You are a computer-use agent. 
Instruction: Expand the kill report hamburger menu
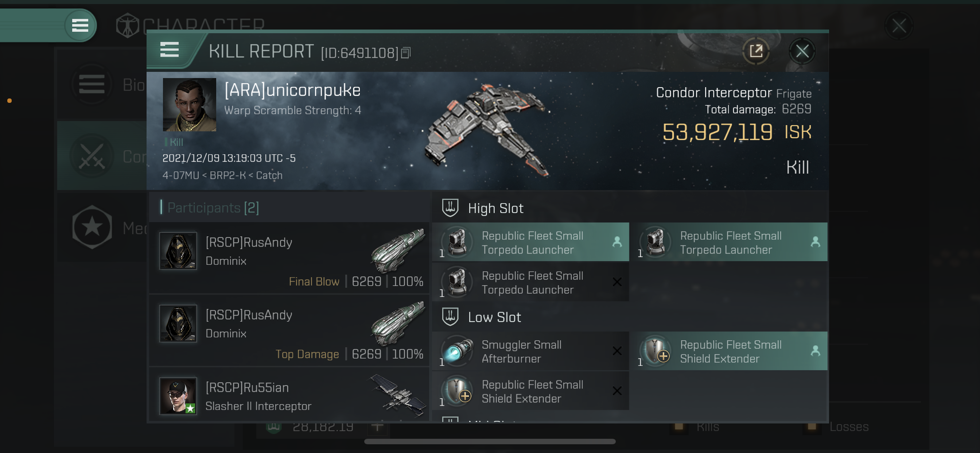[x=169, y=50]
